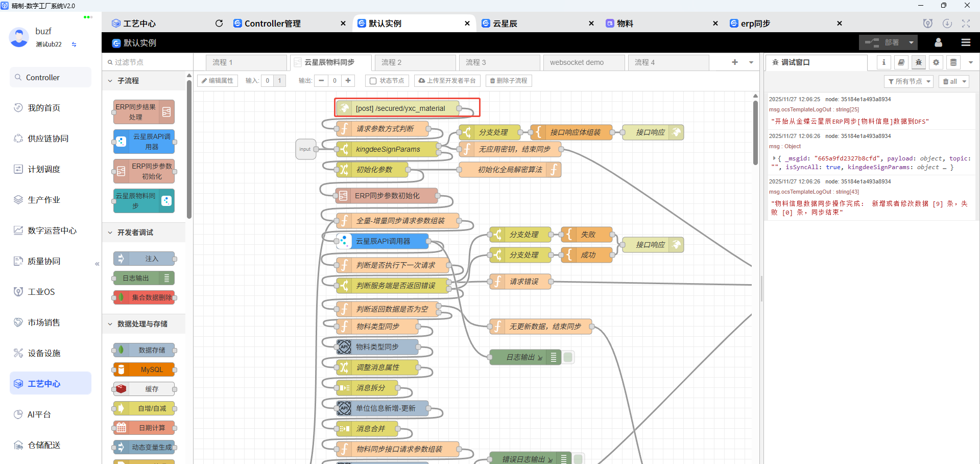The height and width of the screenshot is (464, 980).
Task: Open the help book icon in debug panel
Action: tap(901, 62)
